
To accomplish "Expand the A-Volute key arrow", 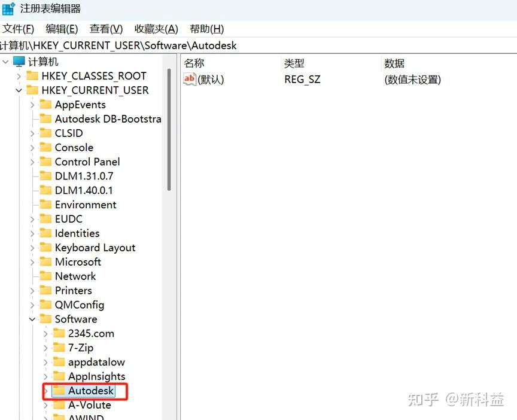I will (45, 405).
